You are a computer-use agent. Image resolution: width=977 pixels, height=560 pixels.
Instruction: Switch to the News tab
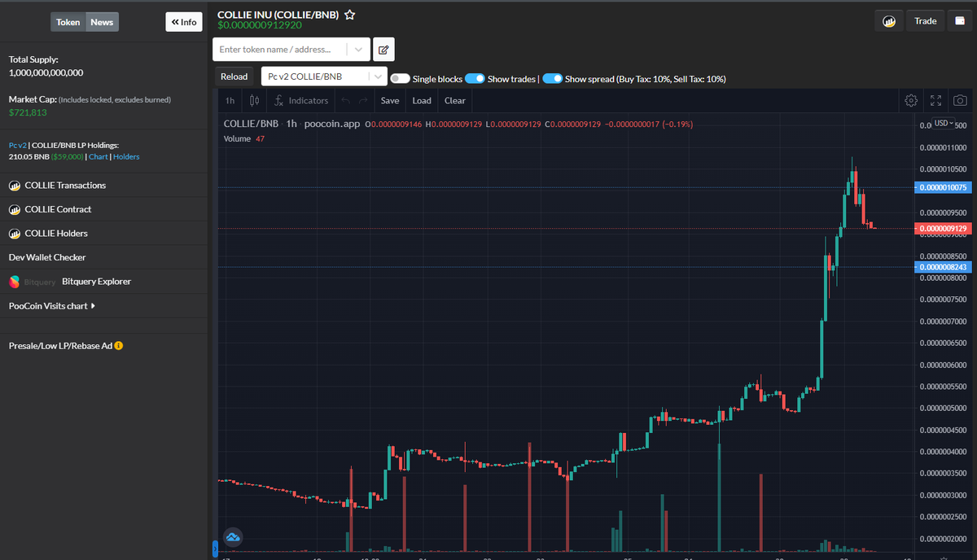(102, 22)
